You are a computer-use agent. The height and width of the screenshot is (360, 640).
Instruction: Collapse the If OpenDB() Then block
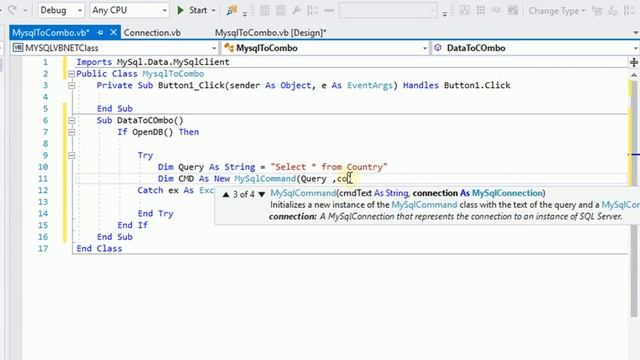click(71, 132)
